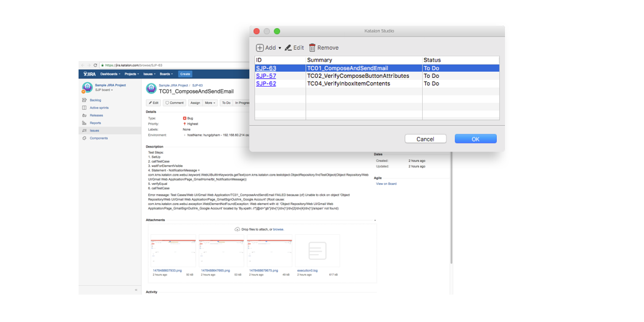644x322 pixels.
Task: Click View on Board link
Action: (x=387, y=184)
